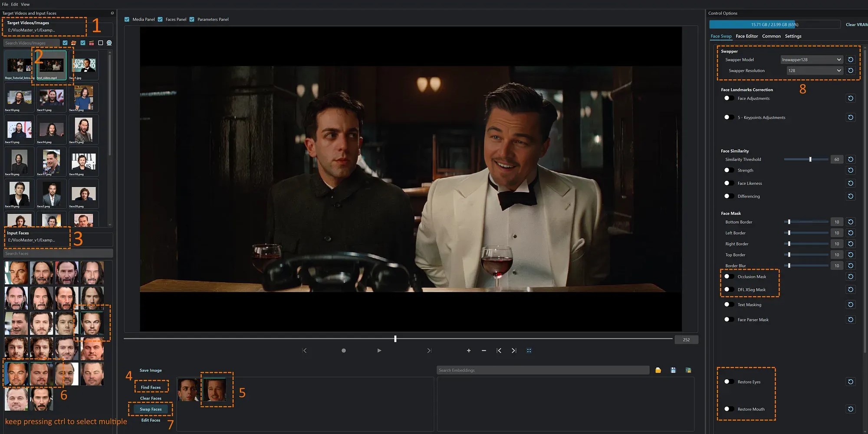Image resolution: width=868 pixels, height=434 pixels.
Task: Click the Swap Faces button
Action: click(151, 409)
